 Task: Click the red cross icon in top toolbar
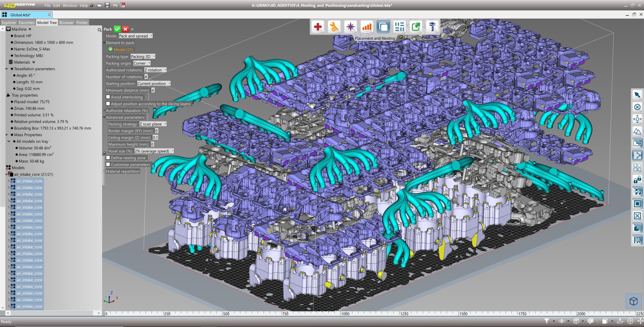(318, 27)
